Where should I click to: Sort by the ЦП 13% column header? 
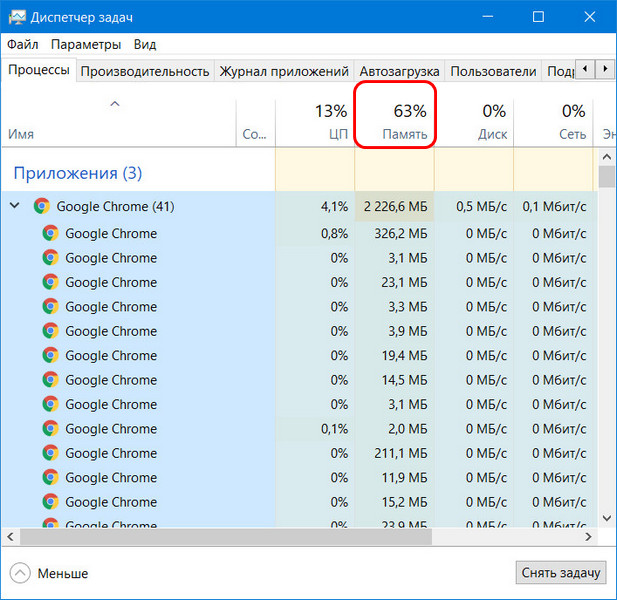[x=315, y=122]
